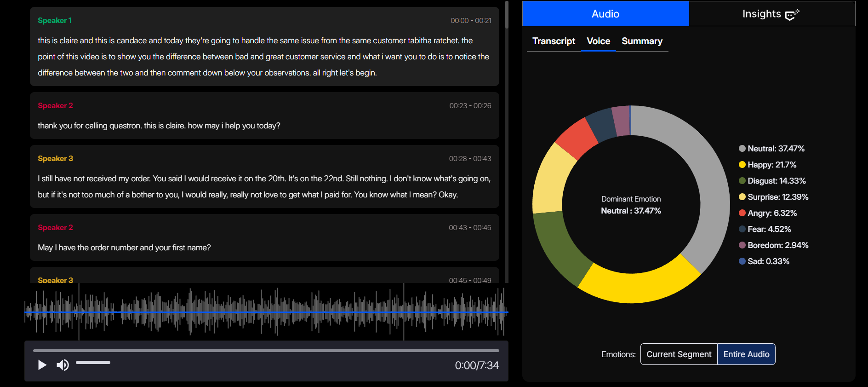Click the Happy legend dot
This screenshot has width=868, height=387.
click(x=742, y=165)
